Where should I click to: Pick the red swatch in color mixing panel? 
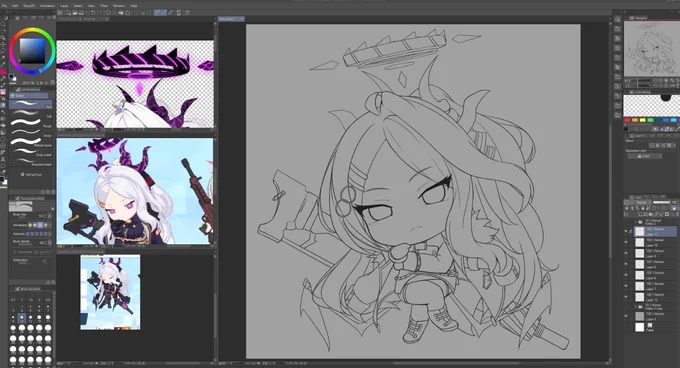[627, 120]
